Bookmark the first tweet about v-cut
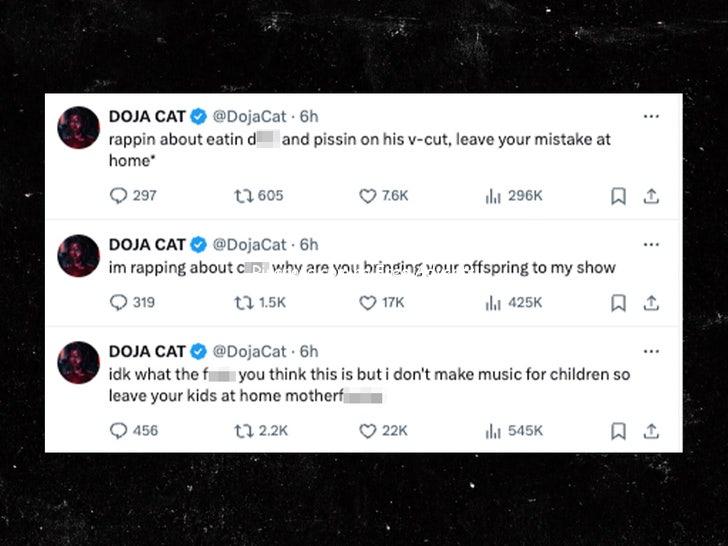Image resolution: width=728 pixels, height=546 pixels. point(618,196)
